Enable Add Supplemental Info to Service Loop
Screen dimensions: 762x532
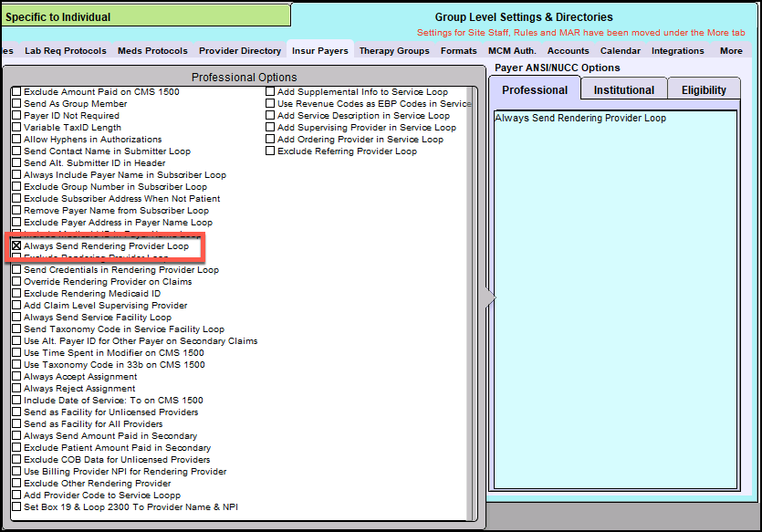(x=270, y=91)
